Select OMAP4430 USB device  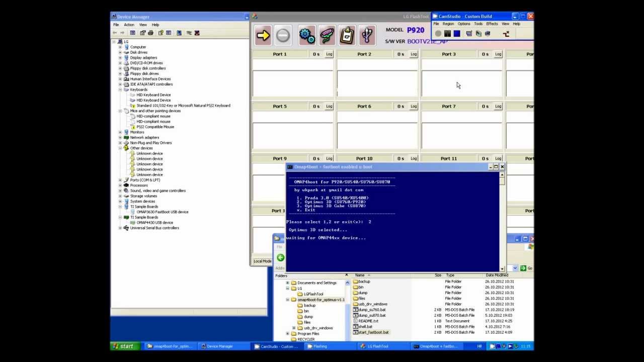pyautogui.click(x=155, y=223)
